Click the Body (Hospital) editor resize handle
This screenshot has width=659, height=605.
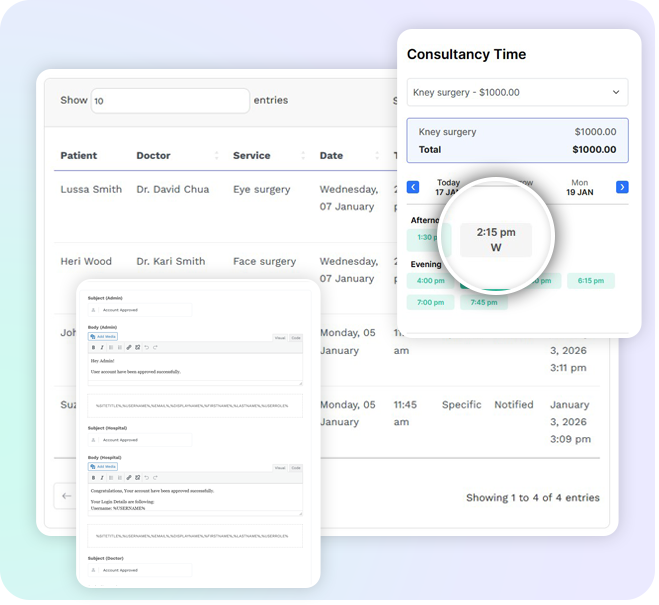(300, 513)
